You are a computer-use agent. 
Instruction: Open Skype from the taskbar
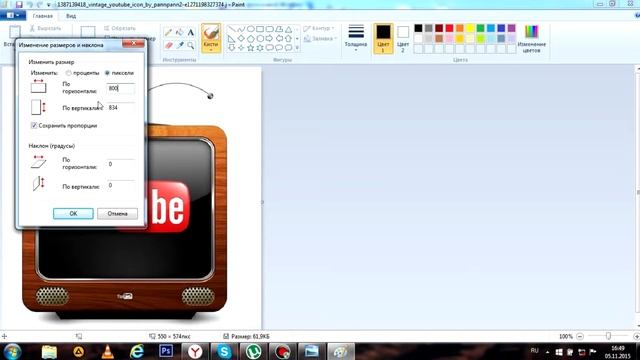click(224, 351)
